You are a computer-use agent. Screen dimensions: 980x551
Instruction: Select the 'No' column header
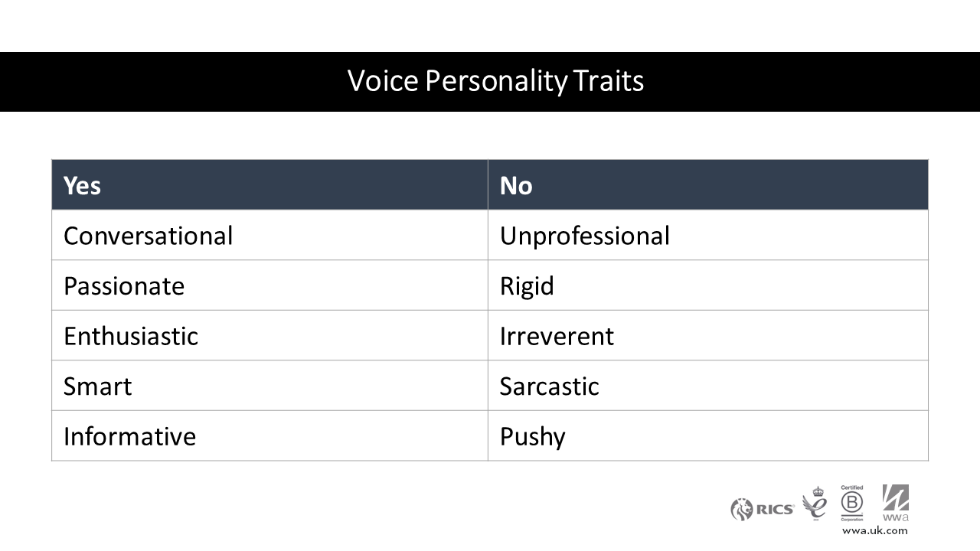coord(516,185)
